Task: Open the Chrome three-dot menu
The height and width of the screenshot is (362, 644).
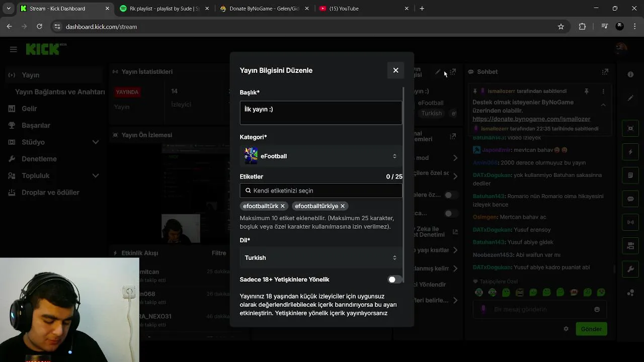Action: (x=634, y=27)
